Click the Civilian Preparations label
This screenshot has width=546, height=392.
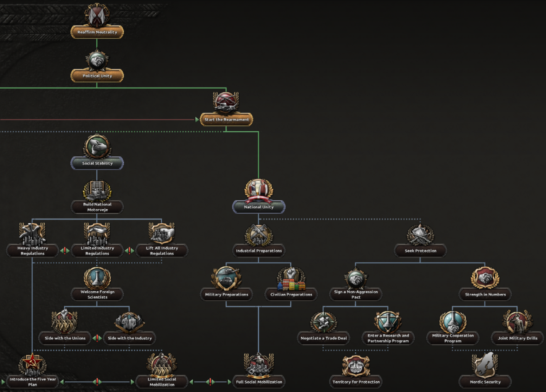(x=291, y=294)
